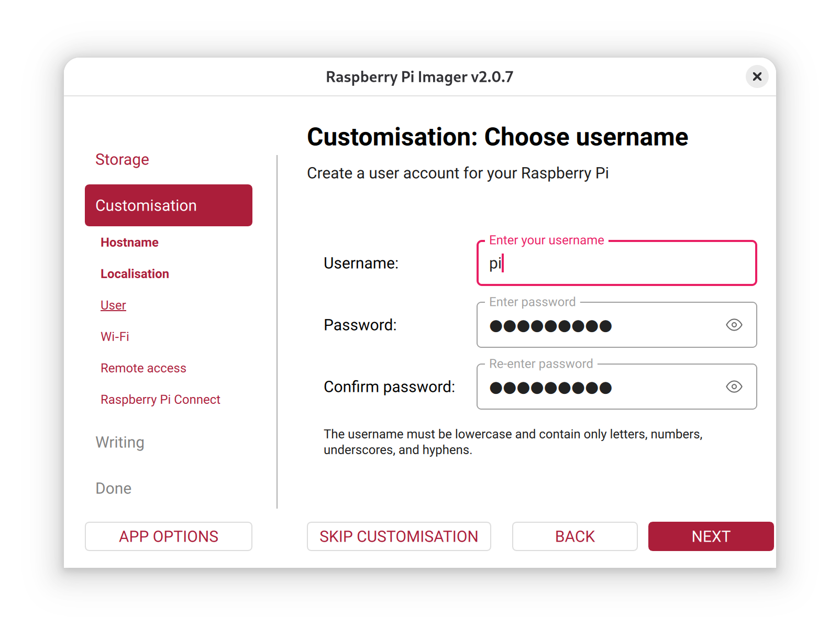Click SKIP CUSTOMISATION button
Screen dimensions: 840x638
(x=399, y=536)
